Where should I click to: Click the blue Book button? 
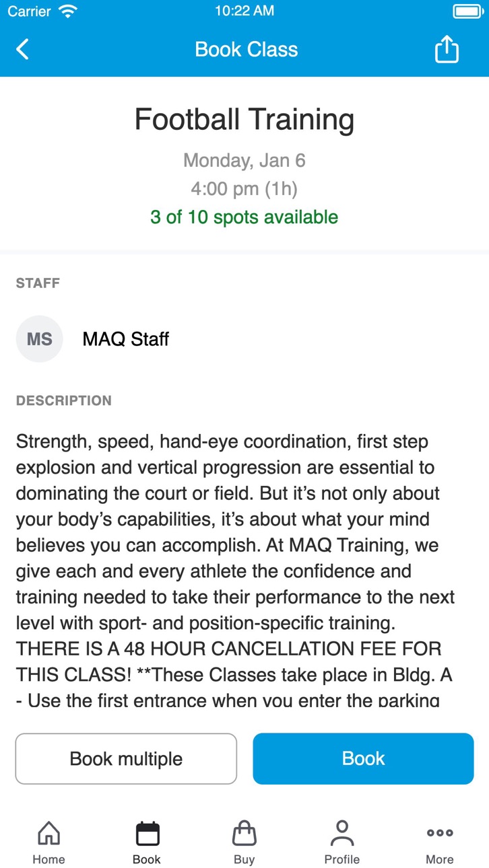coord(363,758)
